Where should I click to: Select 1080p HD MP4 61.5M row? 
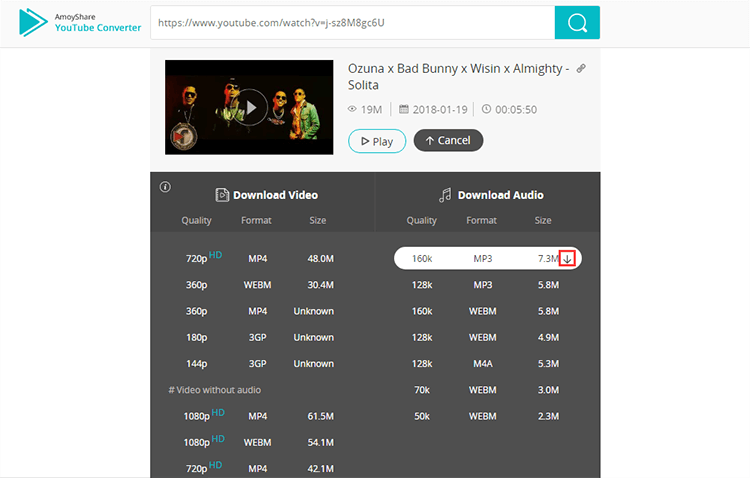click(261, 416)
